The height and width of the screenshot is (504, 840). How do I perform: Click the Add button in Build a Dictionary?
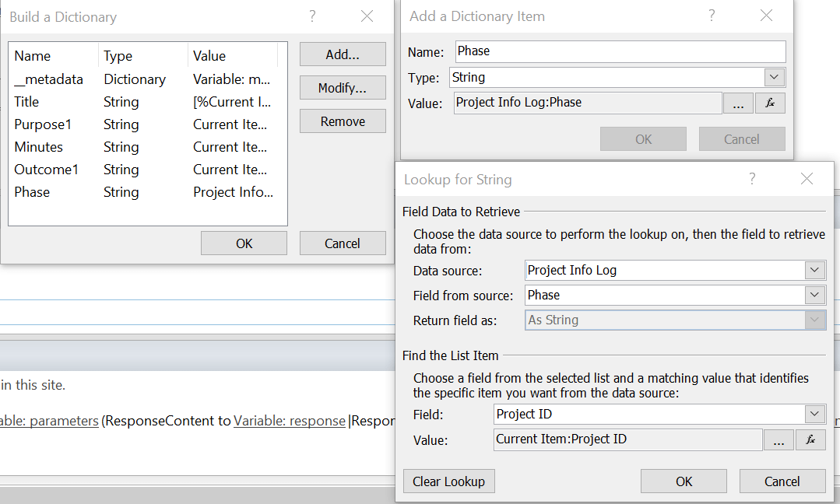[343, 54]
